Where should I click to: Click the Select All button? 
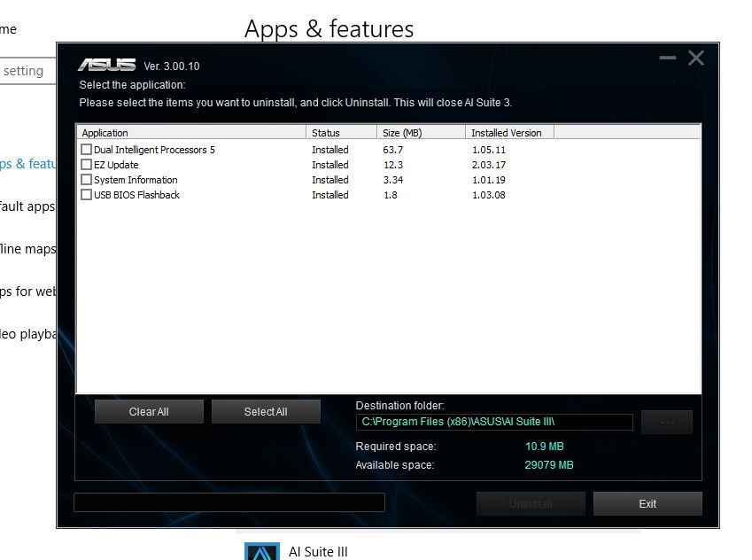(266, 412)
